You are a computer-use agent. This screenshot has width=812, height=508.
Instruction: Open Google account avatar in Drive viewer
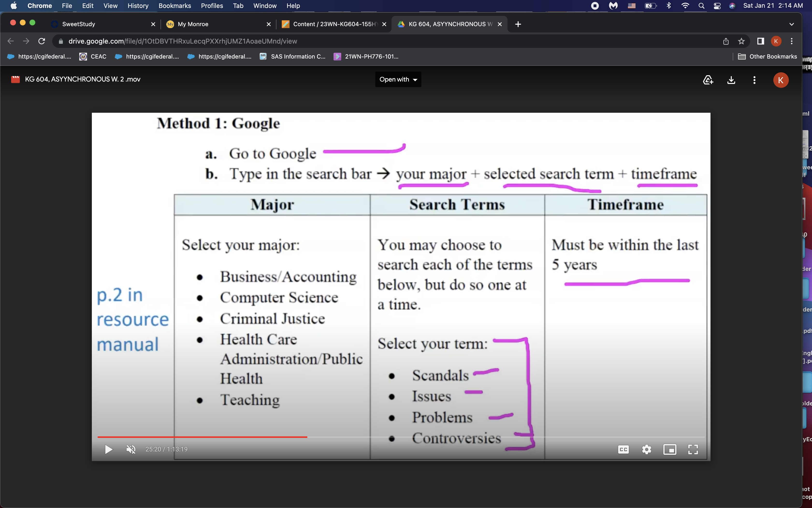pos(781,80)
